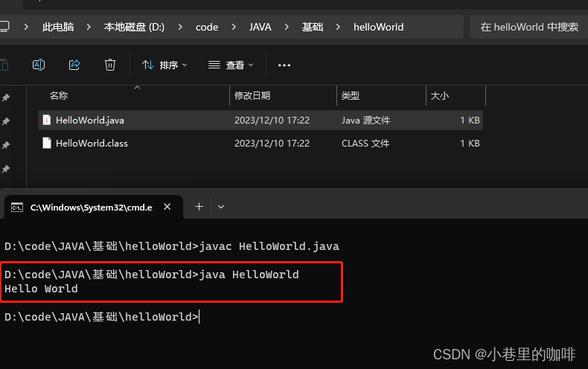This screenshot has width=588, height=369.
Task: Select the HelloWorld.class file
Action: pyautogui.click(x=261, y=144)
